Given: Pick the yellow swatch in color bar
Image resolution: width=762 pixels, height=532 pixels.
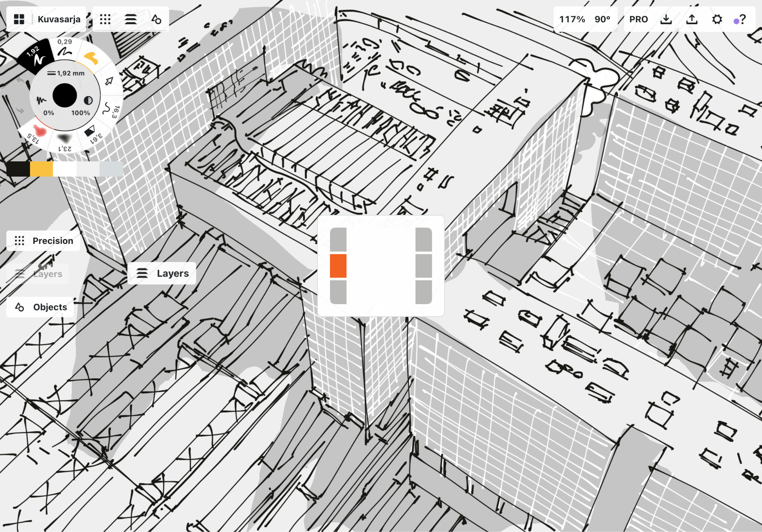Looking at the screenshot, I should pos(41,169).
